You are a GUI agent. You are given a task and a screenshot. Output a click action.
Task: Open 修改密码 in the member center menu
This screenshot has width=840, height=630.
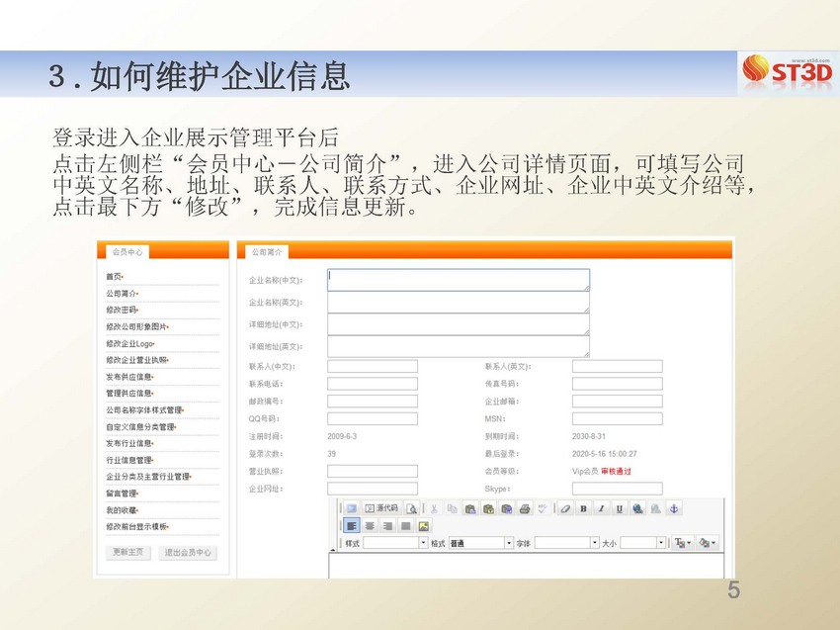(x=122, y=310)
